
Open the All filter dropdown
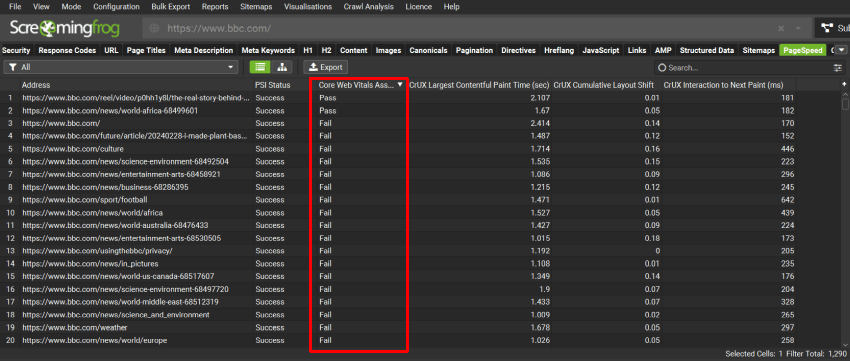pyautogui.click(x=121, y=67)
